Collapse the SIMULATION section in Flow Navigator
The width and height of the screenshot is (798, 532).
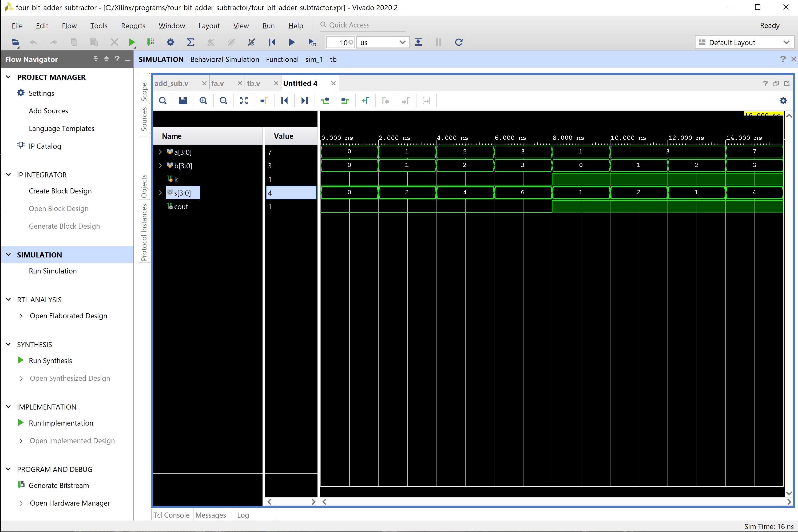[8, 255]
